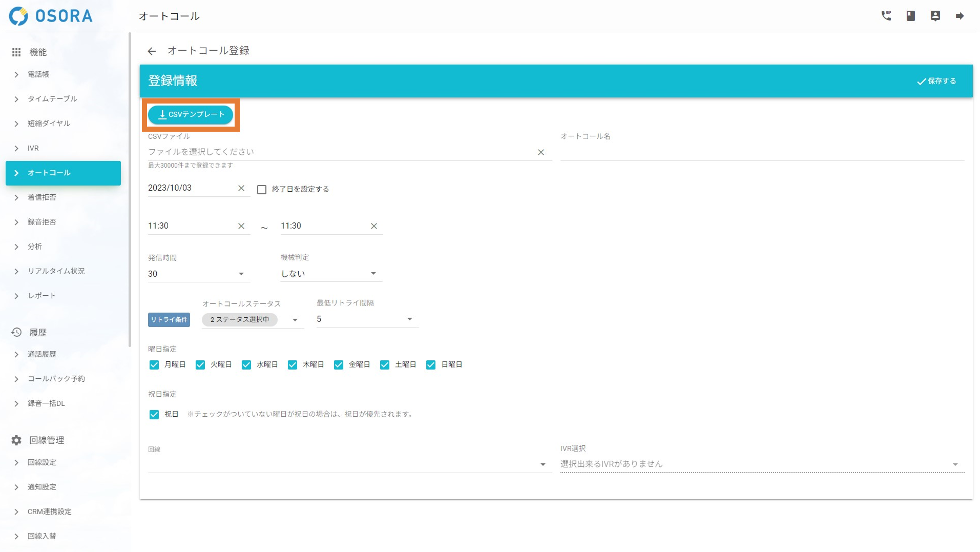980x552 pixels.
Task: Click the logout arrow icon
Action: [960, 16]
